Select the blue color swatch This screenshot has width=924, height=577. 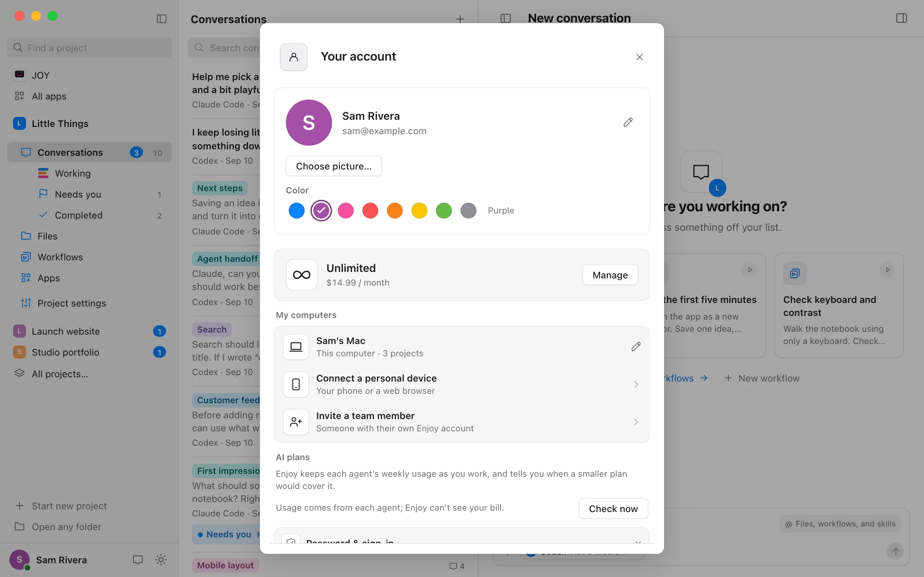click(x=297, y=211)
